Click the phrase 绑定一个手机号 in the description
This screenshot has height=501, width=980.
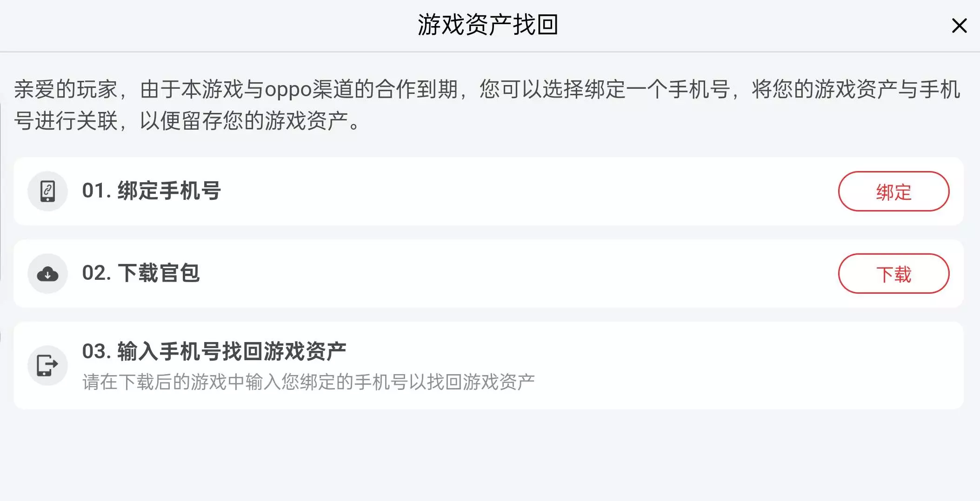coord(656,90)
